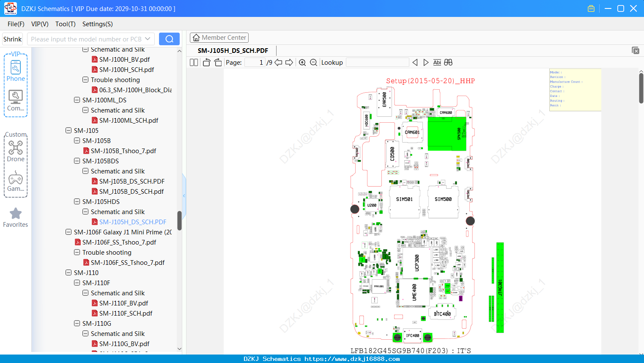Open the model number dropdown arrow

[148, 39]
